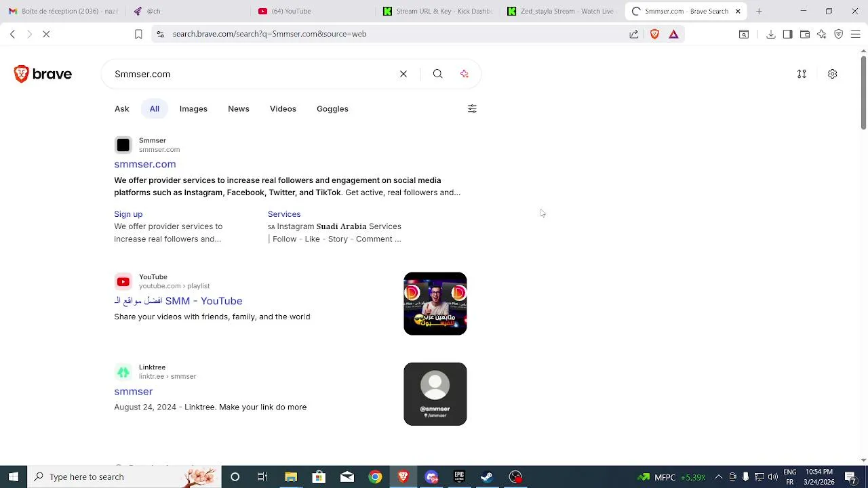This screenshot has height=488, width=868.
Task: Switch to the Zed_stayla Stream tab
Action: click(561, 11)
